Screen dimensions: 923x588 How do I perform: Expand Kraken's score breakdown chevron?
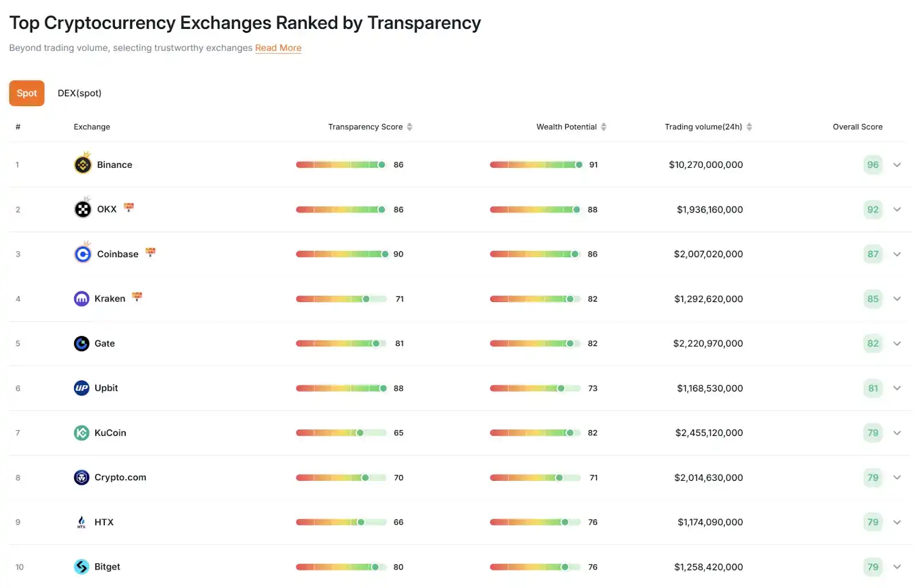[897, 299]
